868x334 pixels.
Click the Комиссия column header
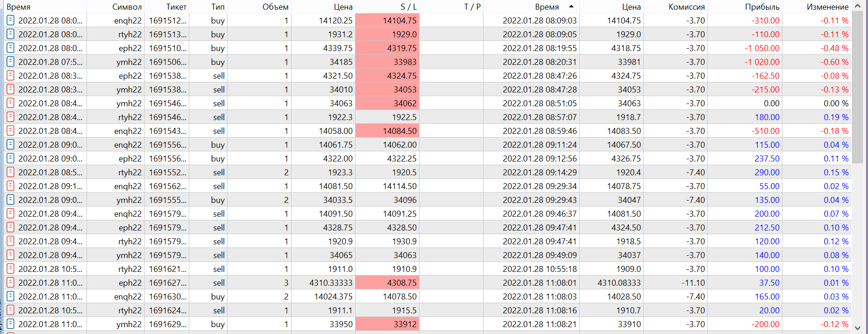[x=687, y=7]
